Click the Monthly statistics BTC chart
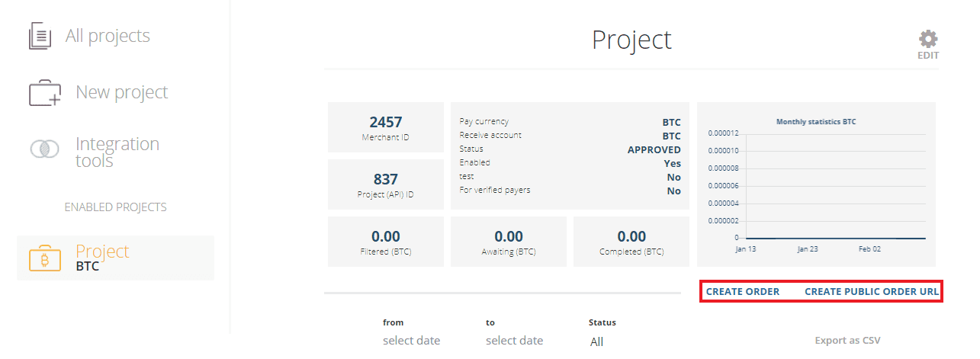The height and width of the screenshot is (359, 980). (x=817, y=184)
